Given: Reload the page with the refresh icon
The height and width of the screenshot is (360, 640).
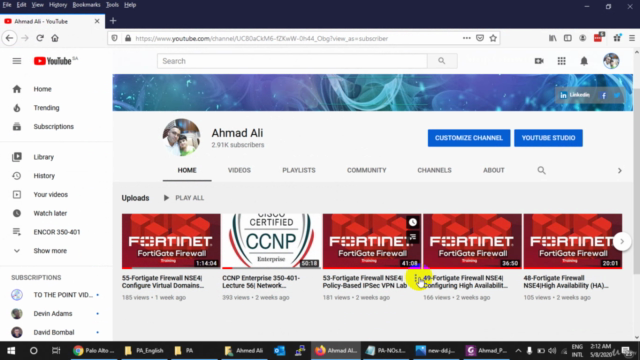Looking at the screenshot, I should [40, 38].
